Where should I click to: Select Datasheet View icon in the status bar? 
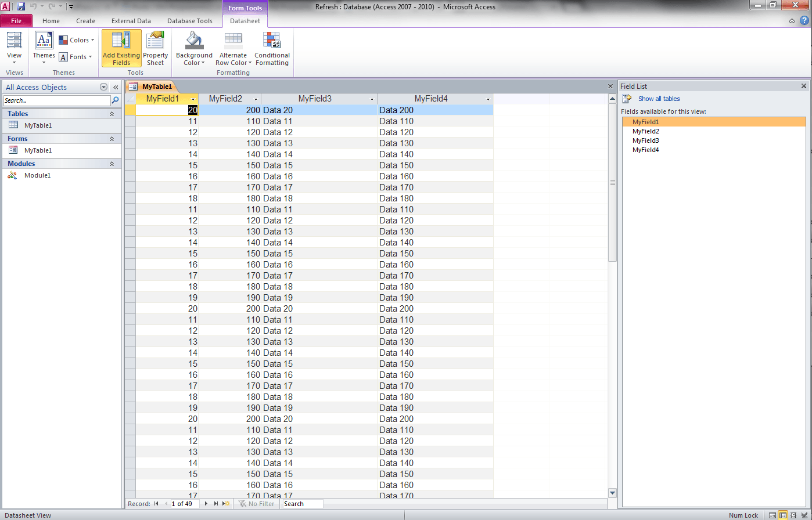click(783, 515)
